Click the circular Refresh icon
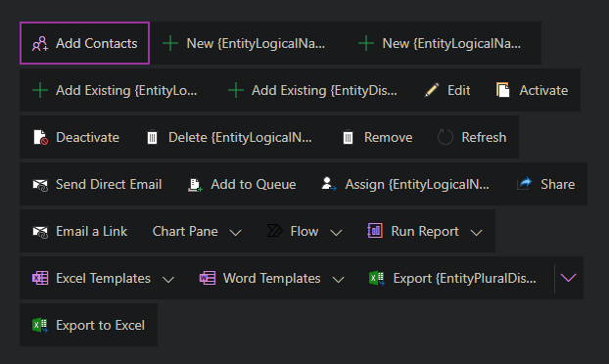Screen dimensions: 609x364 pos(445,137)
